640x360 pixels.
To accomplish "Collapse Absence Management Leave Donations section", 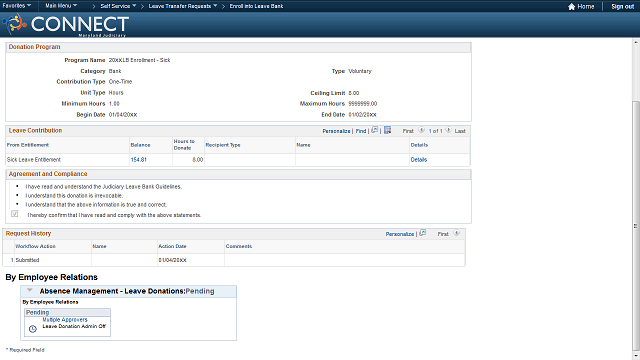I will [x=29, y=290].
